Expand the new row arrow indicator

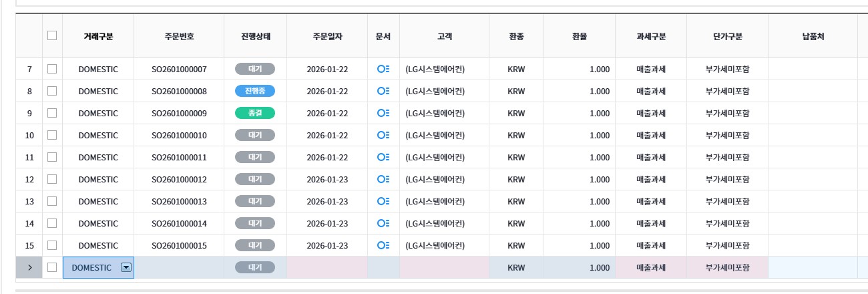[29, 267]
